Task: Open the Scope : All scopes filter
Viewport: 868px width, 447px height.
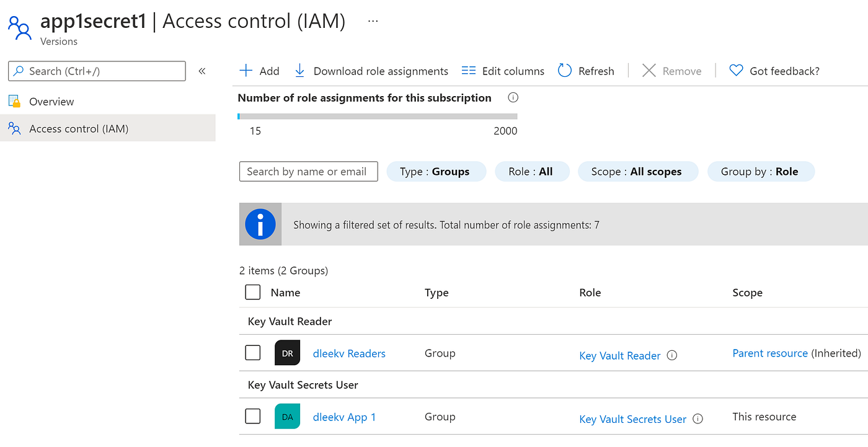Action: pyautogui.click(x=637, y=172)
